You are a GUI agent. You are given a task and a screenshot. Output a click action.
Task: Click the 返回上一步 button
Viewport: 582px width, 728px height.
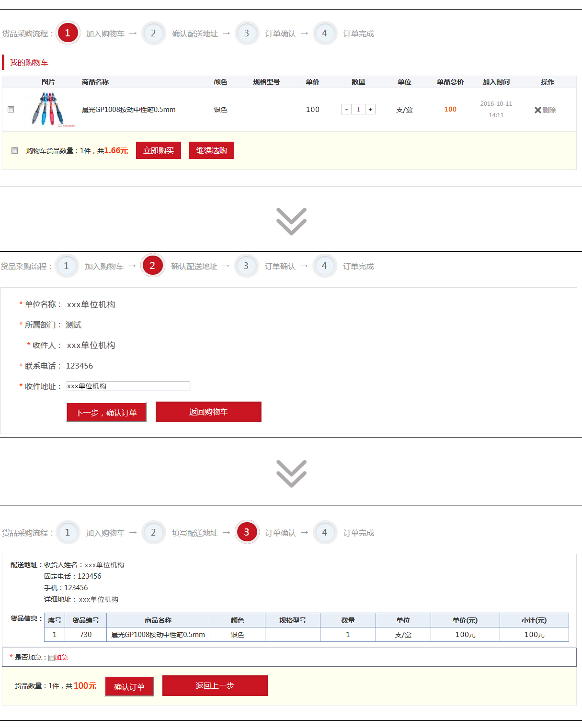click(x=215, y=686)
